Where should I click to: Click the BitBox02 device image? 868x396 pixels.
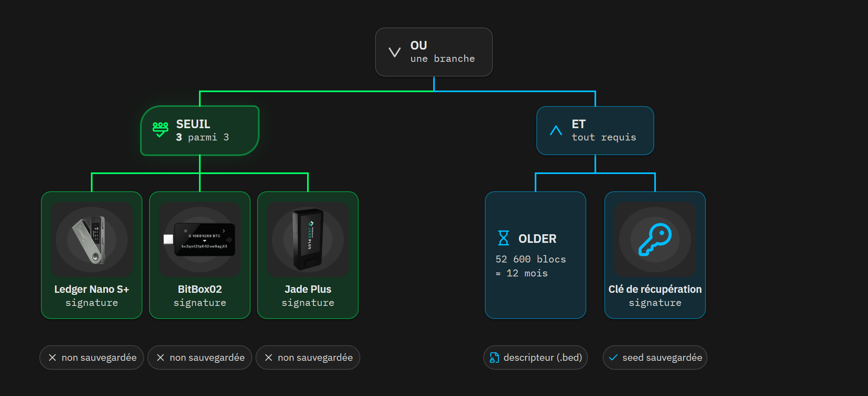click(200, 239)
